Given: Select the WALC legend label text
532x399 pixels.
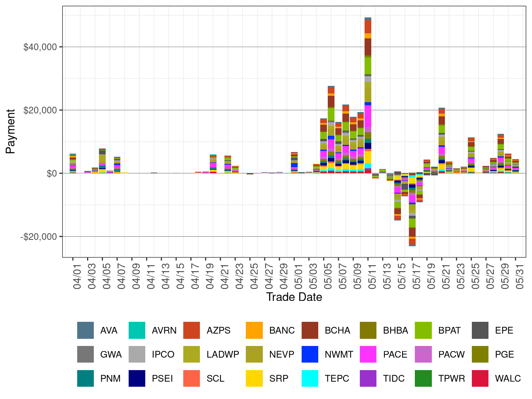Looking at the screenshot, I should [508, 378].
